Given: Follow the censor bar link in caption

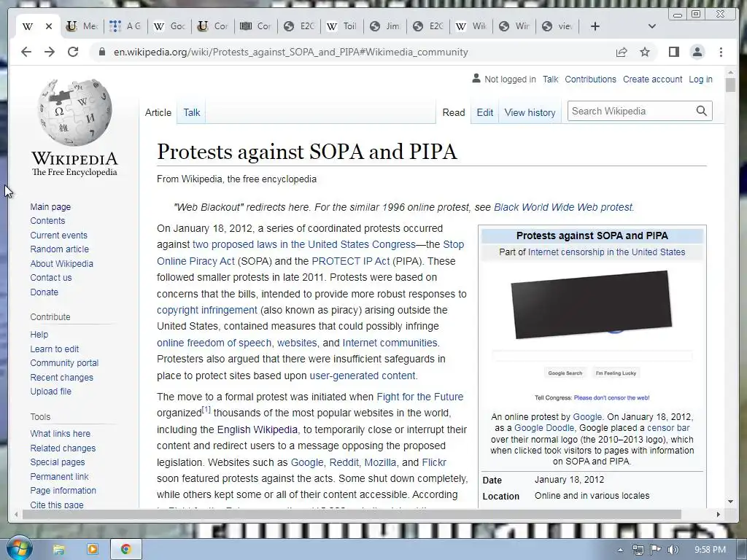Looking at the screenshot, I should [x=668, y=427].
